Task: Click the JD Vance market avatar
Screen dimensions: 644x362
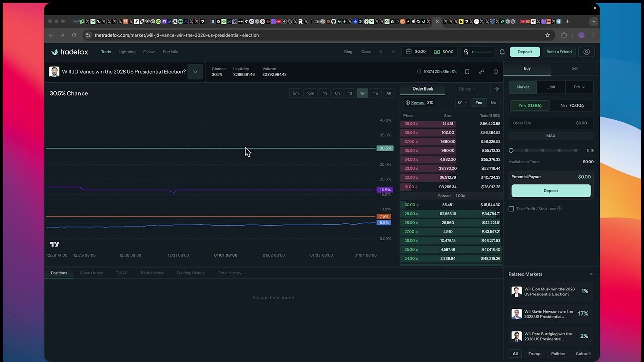Action: [54, 72]
